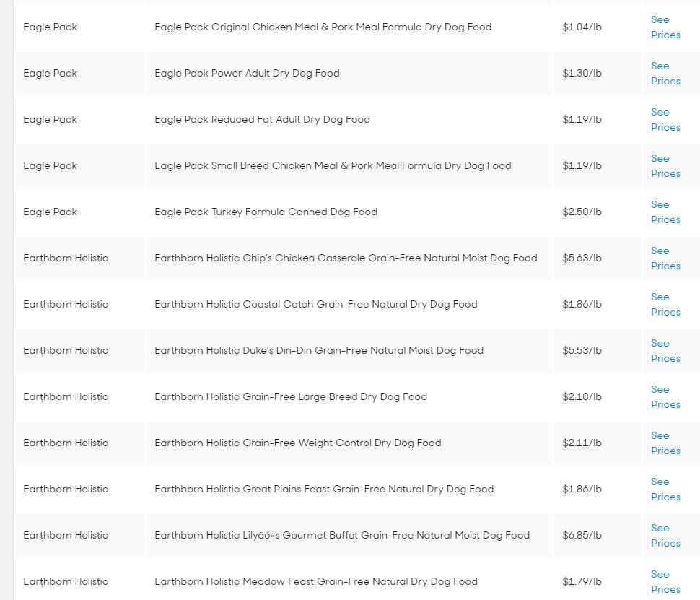The image size is (700, 600).
Task: Click the $5.63/lb price cell
Action: pyautogui.click(x=582, y=258)
